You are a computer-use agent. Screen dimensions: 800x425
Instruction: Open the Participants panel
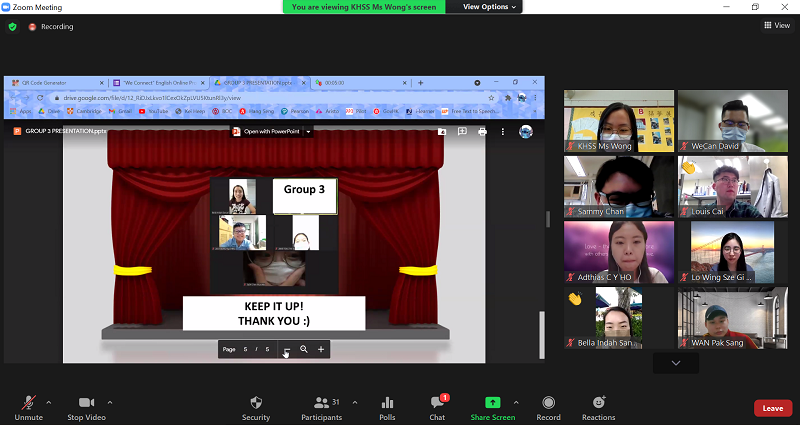coord(322,403)
